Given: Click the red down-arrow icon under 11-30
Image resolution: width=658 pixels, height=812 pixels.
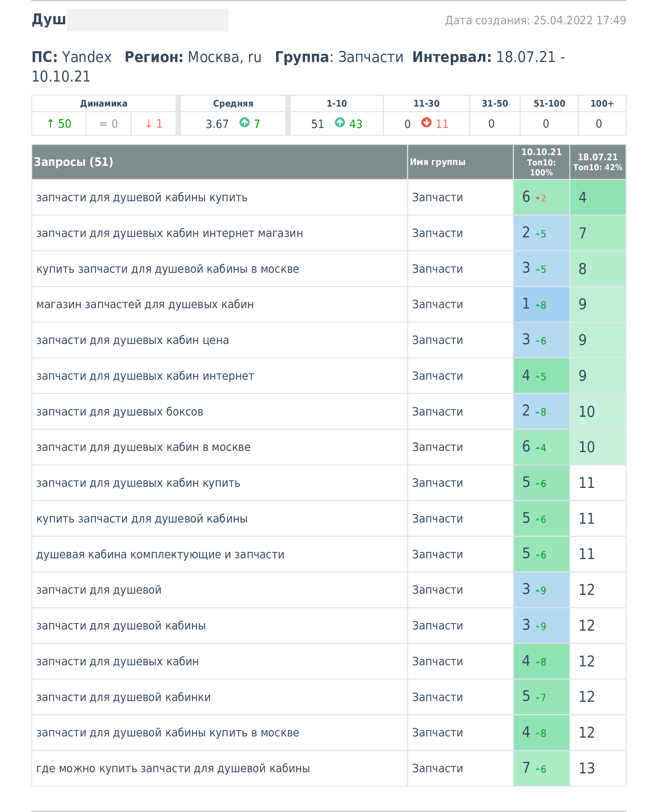Looking at the screenshot, I should click(x=426, y=123).
